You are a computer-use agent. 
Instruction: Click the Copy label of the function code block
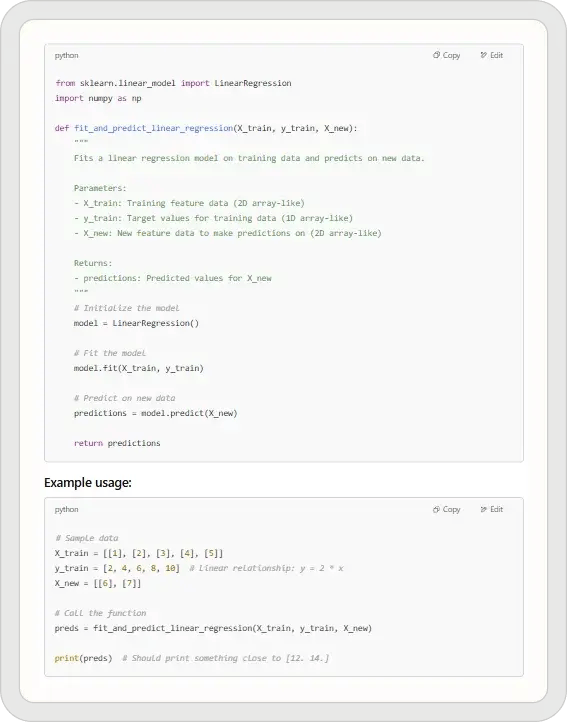pos(451,55)
